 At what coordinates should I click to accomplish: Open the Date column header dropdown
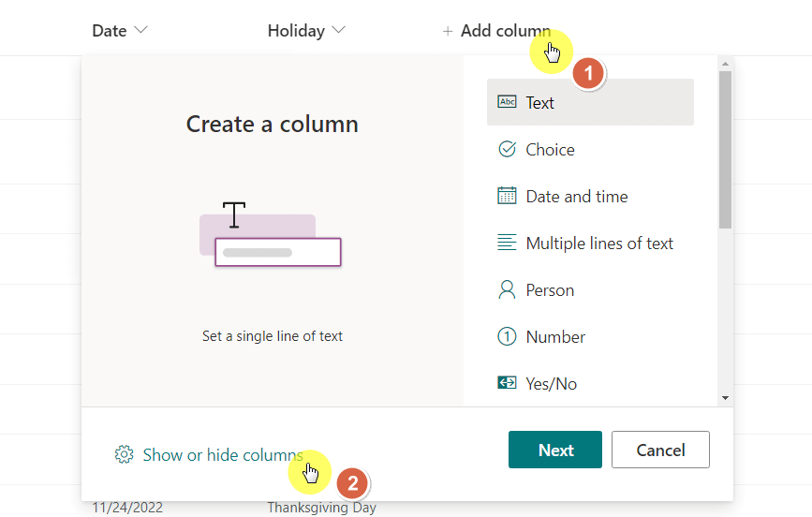120,31
